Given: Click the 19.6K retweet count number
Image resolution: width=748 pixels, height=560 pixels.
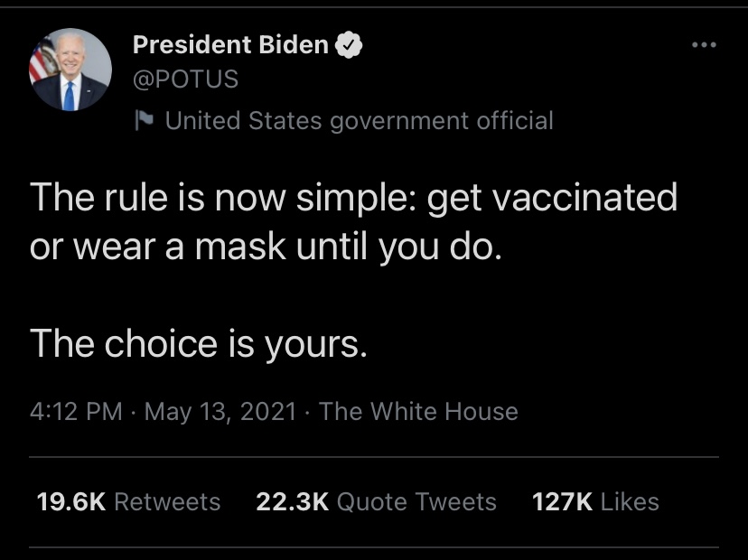Looking at the screenshot, I should pos(70,502).
